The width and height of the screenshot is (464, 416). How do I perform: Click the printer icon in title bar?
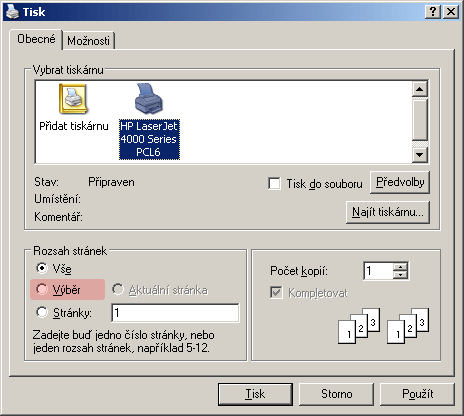pos(13,12)
